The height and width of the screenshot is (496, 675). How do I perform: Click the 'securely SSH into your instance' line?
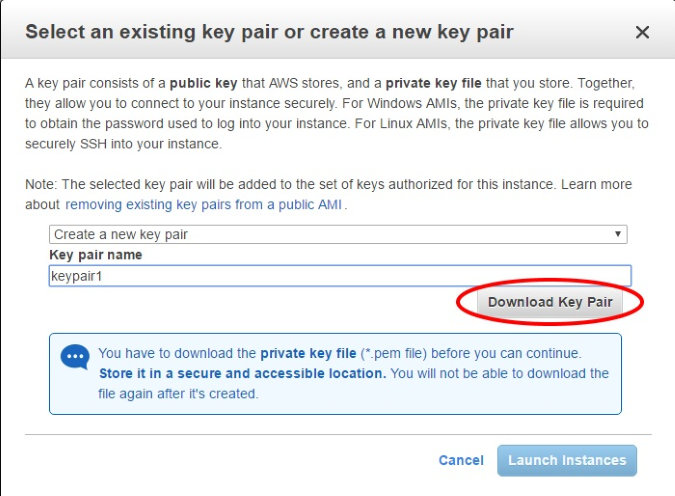pos(123,144)
